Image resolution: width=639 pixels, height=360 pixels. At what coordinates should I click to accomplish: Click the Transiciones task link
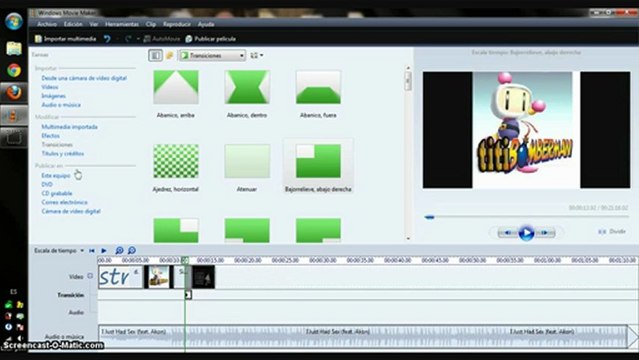pos(57,145)
